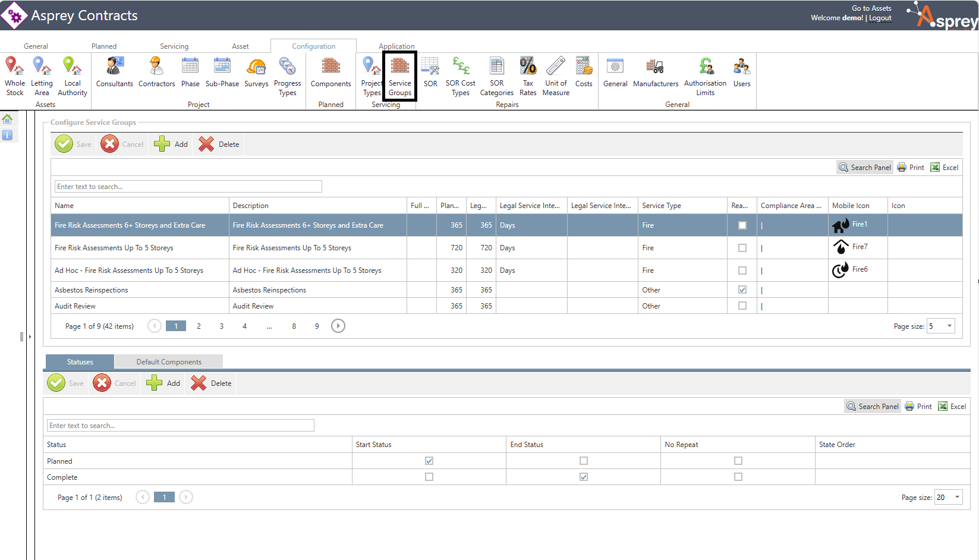Screen dimensions: 979x560
Task: Click the service groups search text field
Action: (x=188, y=187)
